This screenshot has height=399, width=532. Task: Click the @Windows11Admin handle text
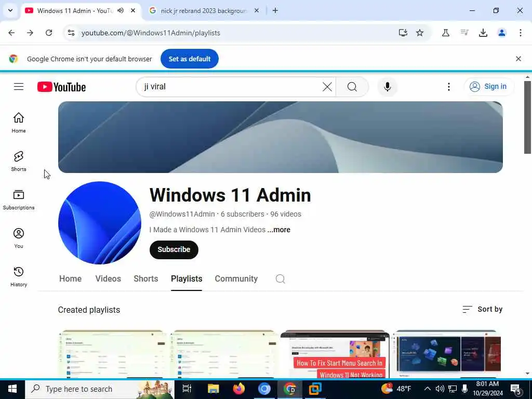[x=182, y=214]
